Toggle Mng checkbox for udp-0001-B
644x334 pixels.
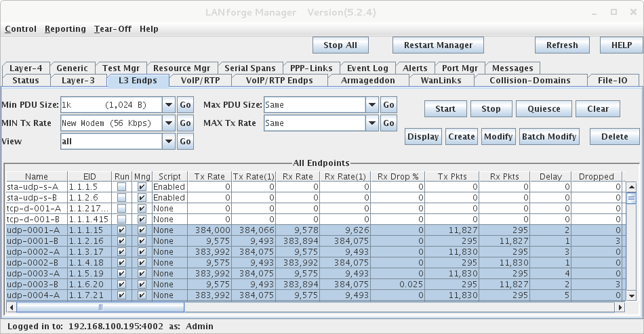click(x=142, y=241)
